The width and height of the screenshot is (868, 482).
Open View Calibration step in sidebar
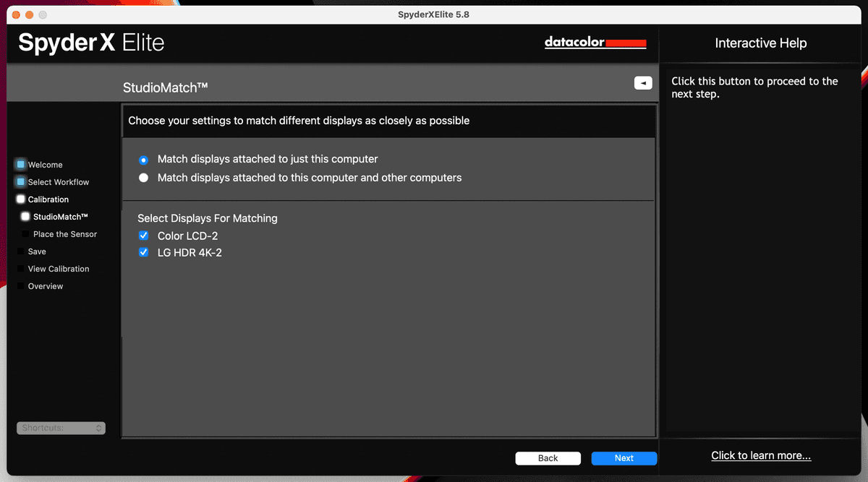point(59,269)
